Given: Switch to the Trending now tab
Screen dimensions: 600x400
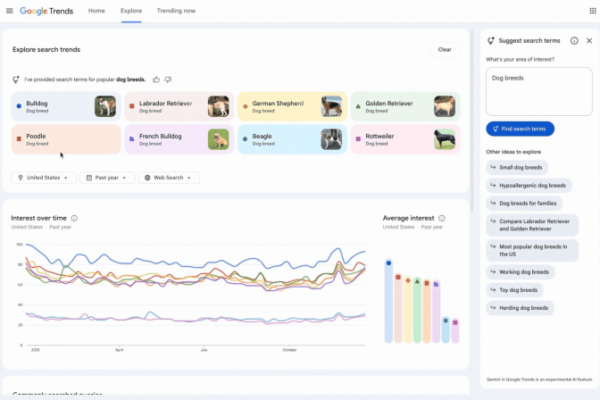Looking at the screenshot, I should pos(175,10).
